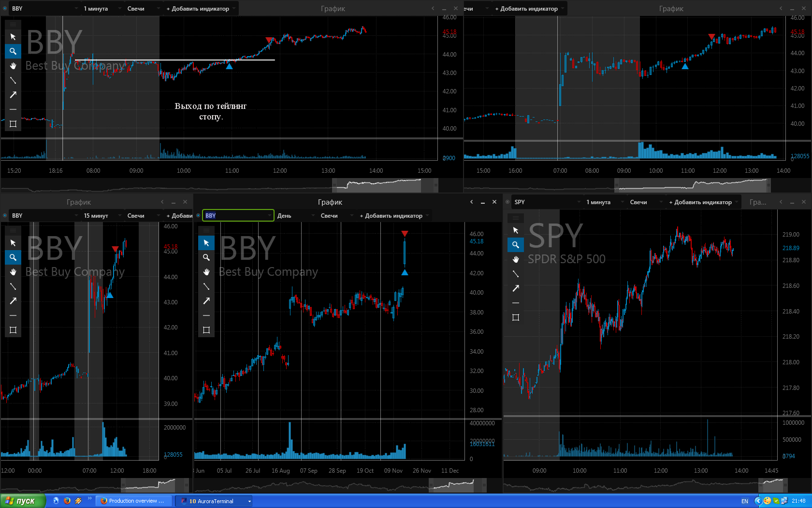Click the 'пуск' Start button
This screenshot has width=812, height=508.
[23, 501]
